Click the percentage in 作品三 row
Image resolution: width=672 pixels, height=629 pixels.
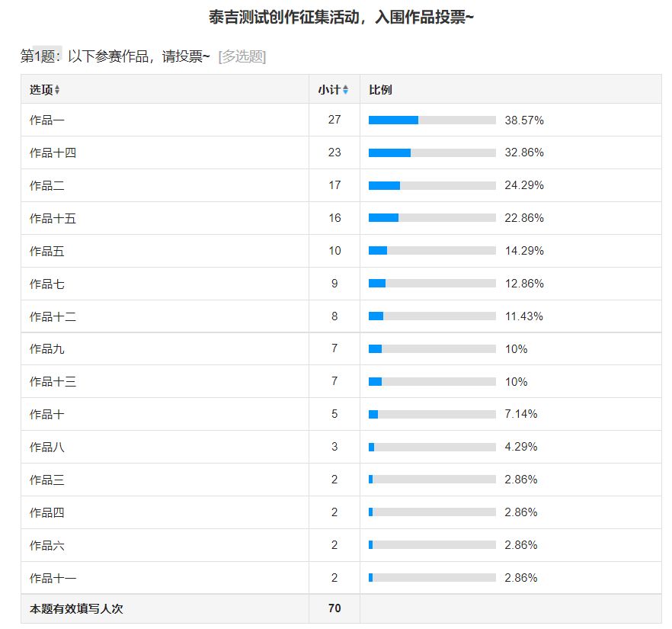tap(521, 480)
